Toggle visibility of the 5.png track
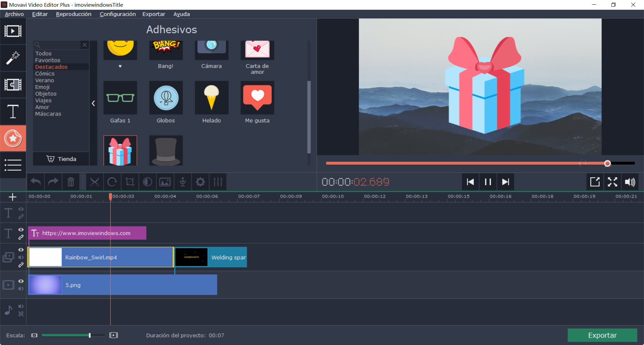 pyautogui.click(x=21, y=281)
